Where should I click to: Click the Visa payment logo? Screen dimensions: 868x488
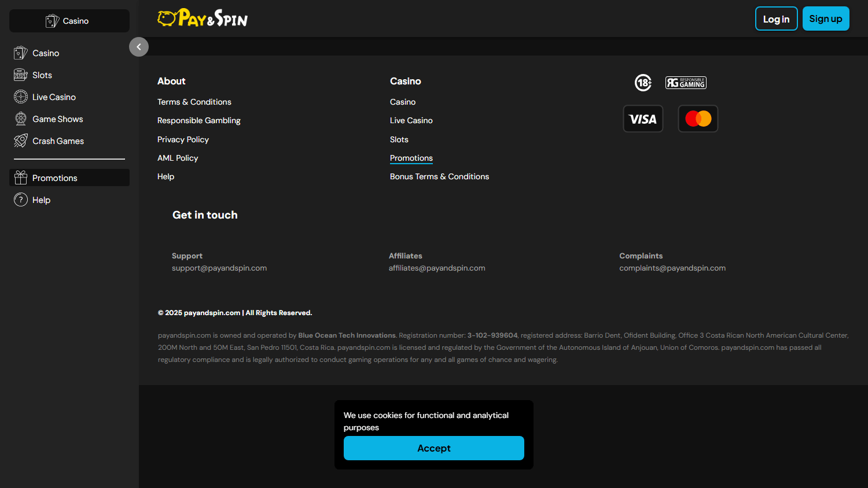point(643,119)
